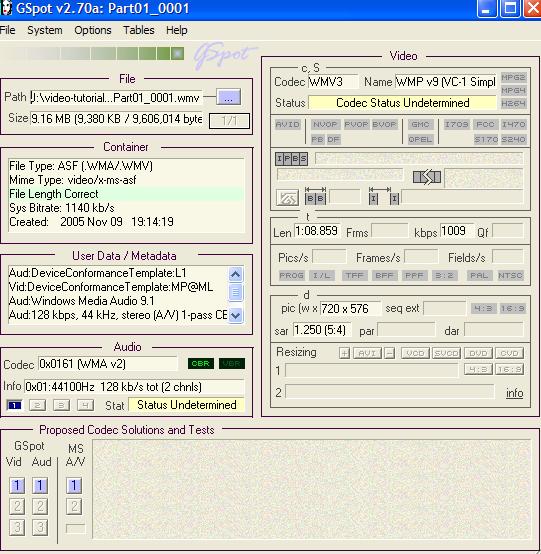Select audio stream 1 button
541x554 pixels.
(14, 405)
